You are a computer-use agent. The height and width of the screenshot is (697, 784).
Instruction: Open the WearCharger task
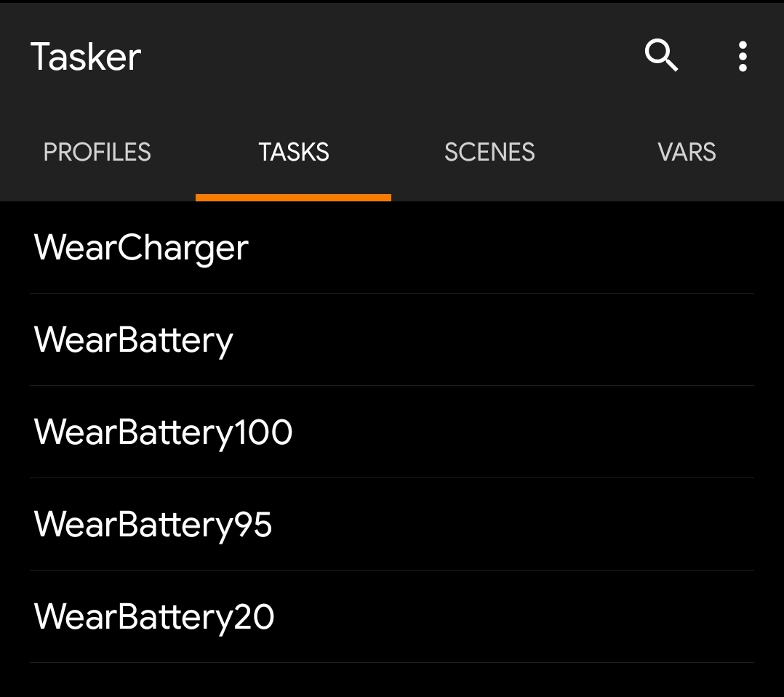click(141, 248)
